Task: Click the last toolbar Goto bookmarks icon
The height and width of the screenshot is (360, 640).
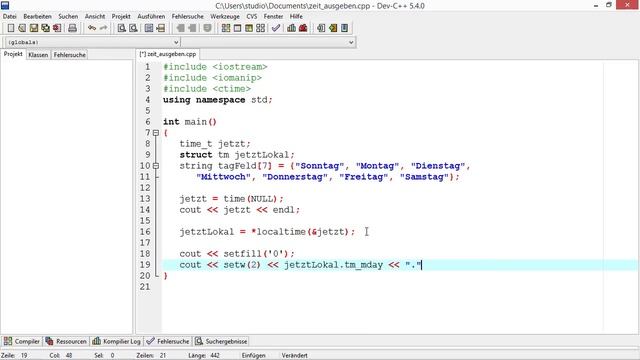Action: point(344,28)
